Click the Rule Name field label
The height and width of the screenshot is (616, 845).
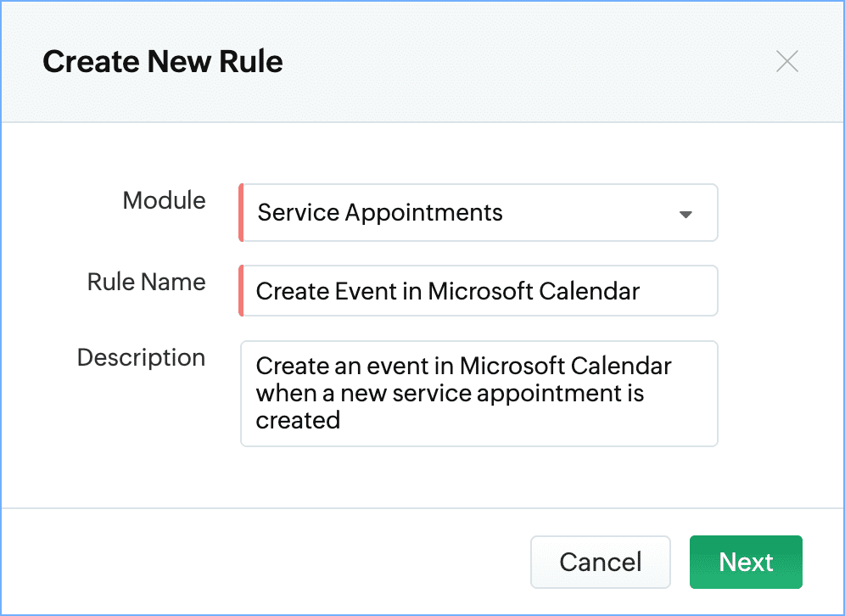(x=147, y=282)
